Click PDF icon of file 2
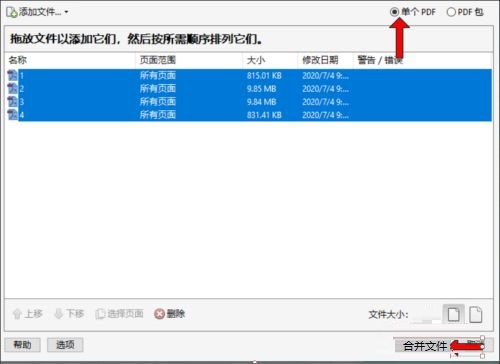Image resolution: width=500 pixels, height=364 pixels. pyautogui.click(x=13, y=88)
